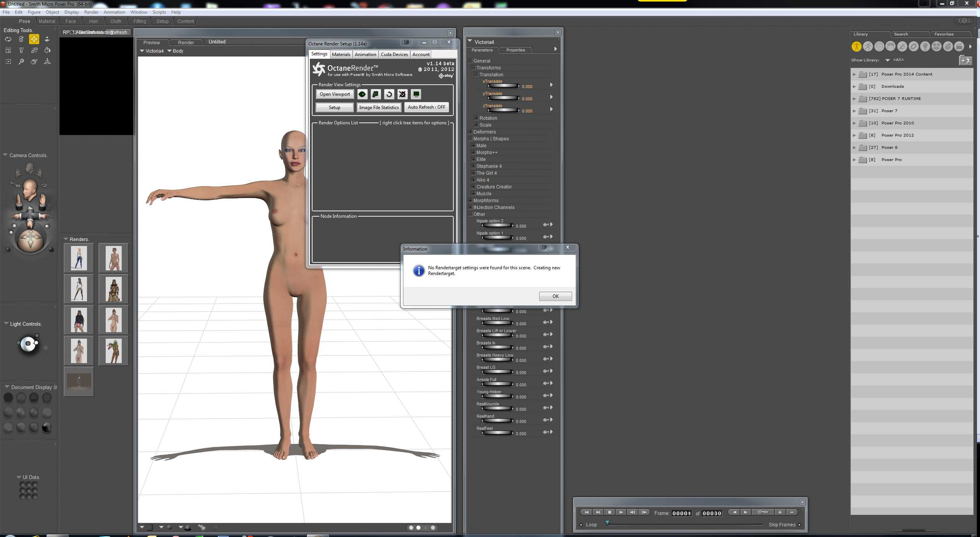Select the Twist editing tool

[x=21, y=39]
